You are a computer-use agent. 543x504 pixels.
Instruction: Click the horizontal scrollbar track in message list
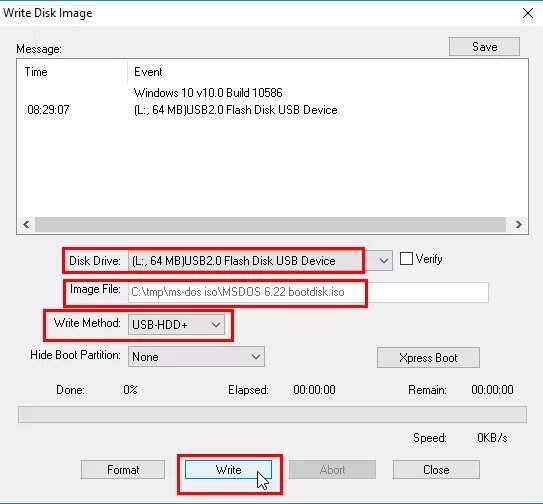pos(270,224)
